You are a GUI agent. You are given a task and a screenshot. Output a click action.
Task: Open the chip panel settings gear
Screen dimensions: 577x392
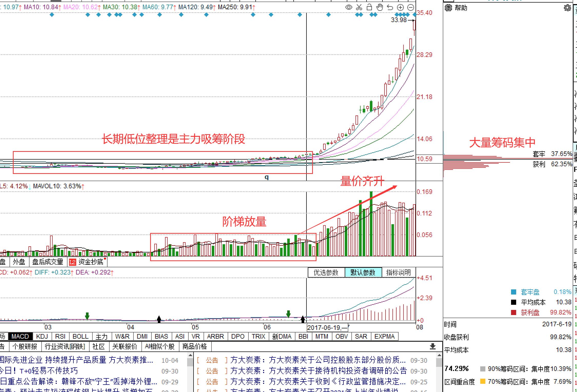point(568,8)
